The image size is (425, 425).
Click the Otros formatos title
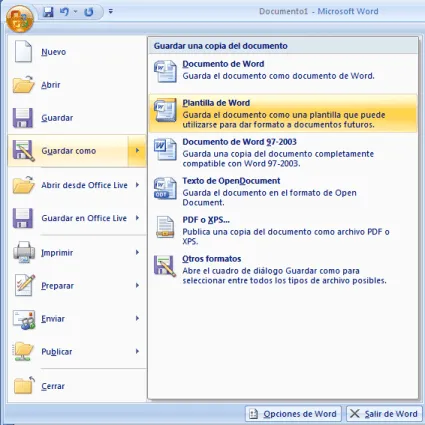coord(212,259)
